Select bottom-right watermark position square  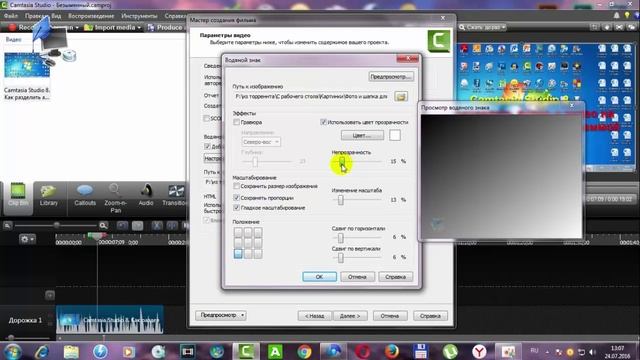pyautogui.click(x=258, y=254)
